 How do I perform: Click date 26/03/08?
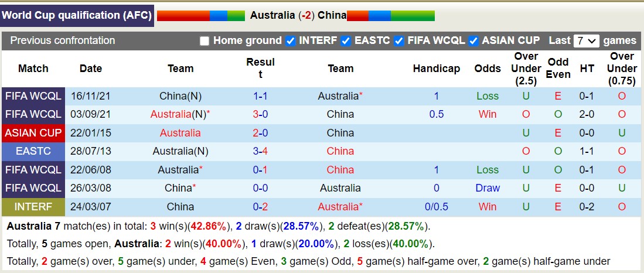[x=90, y=189]
